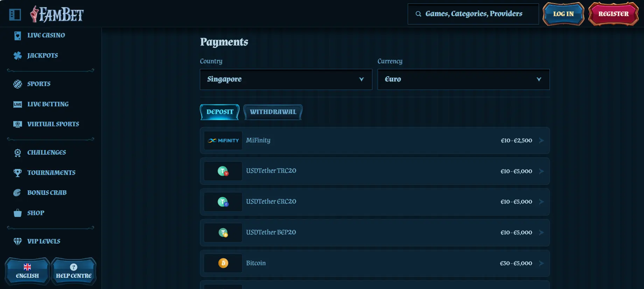
Task: Click the Sports ball icon
Action: [17, 84]
